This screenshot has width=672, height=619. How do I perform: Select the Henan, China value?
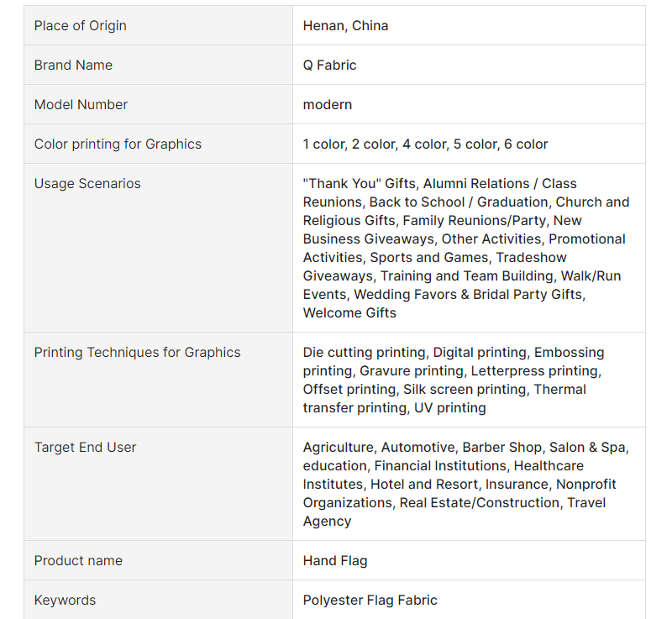(x=345, y=26)
